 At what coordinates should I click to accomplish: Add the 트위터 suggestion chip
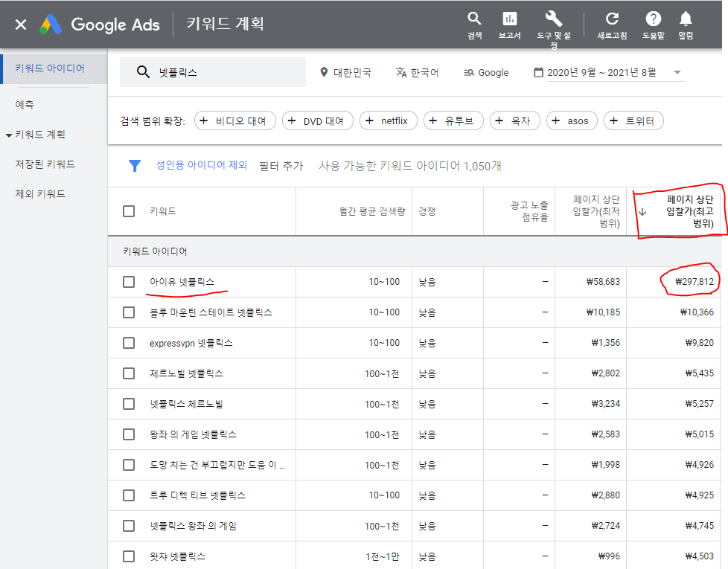click(x=633, y=120)
